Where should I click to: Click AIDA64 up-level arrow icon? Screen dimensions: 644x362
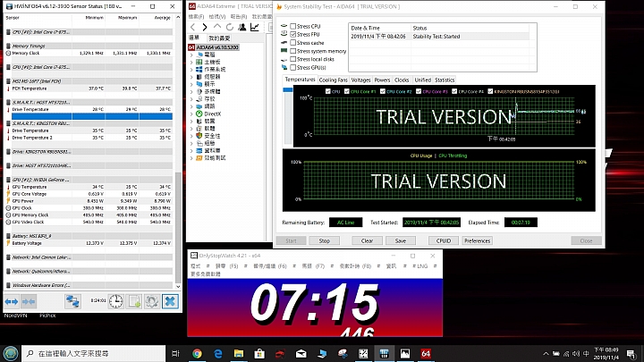pos(217,27)
